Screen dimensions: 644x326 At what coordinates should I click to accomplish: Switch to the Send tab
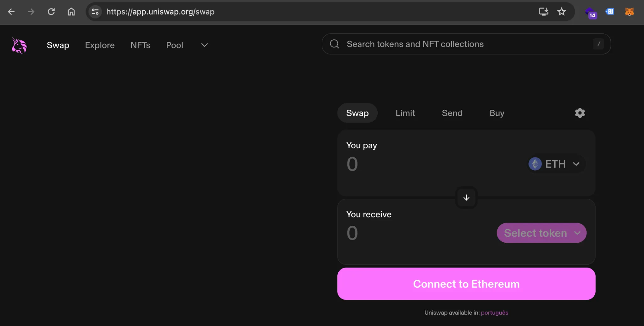click(452, 113)
